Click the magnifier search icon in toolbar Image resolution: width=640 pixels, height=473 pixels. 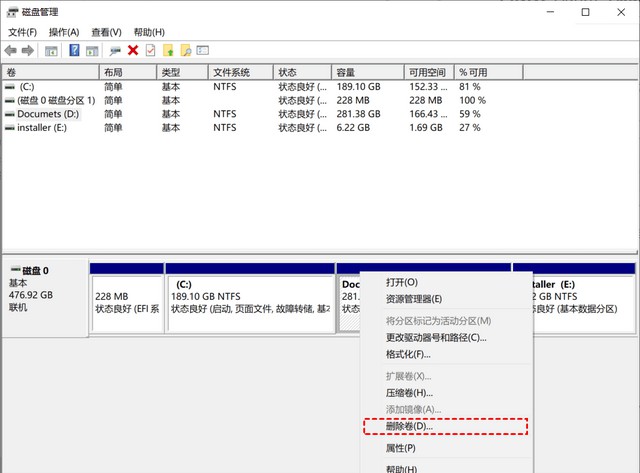pyautogui.click(x=185, y=50)
